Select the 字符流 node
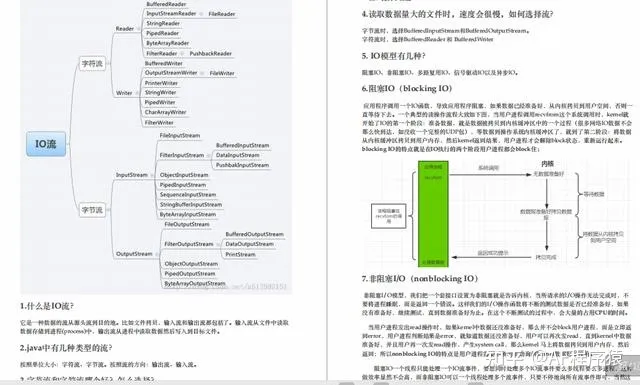 coord(92,64)
